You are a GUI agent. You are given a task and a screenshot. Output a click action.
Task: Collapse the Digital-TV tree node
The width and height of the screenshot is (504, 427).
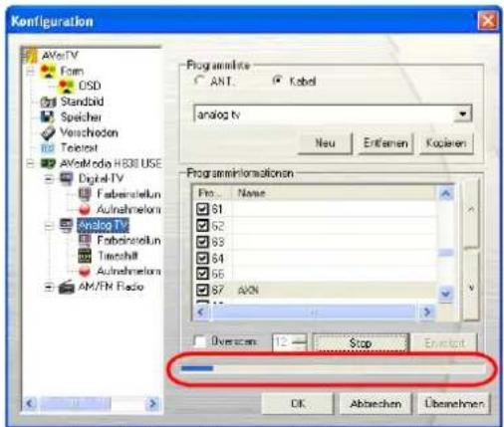[49, 179]
